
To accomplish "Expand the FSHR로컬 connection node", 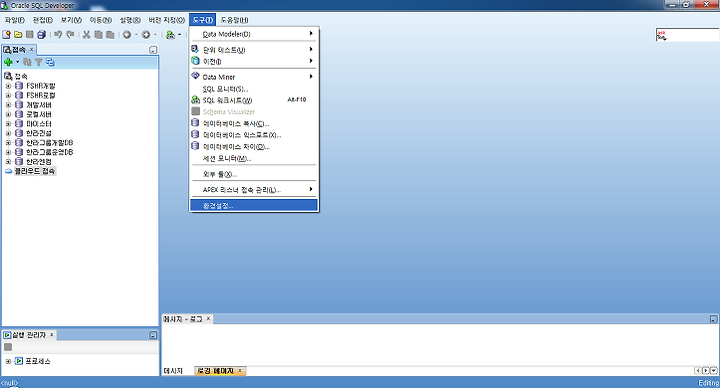I will pyautogui.click(x=8, y=96).
